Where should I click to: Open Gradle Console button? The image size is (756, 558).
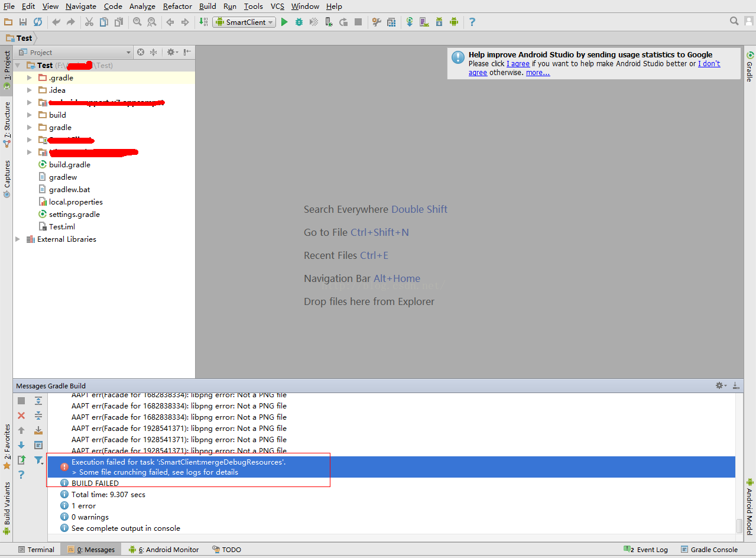[709, 550]
